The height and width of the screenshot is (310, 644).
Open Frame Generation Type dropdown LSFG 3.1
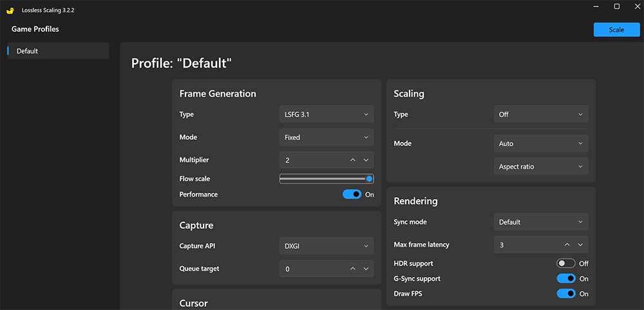pyautogui.click(x=327, y=115)
